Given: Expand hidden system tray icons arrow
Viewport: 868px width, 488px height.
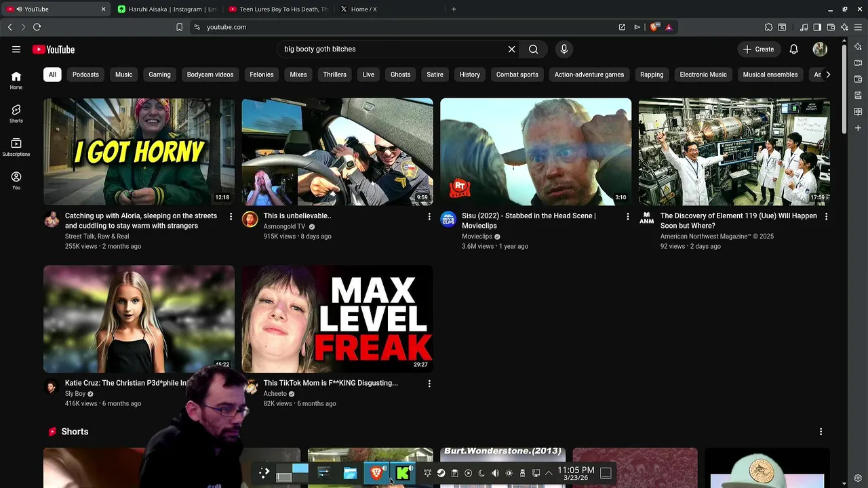Looking at the screenshot, I should tap(549, 473).
